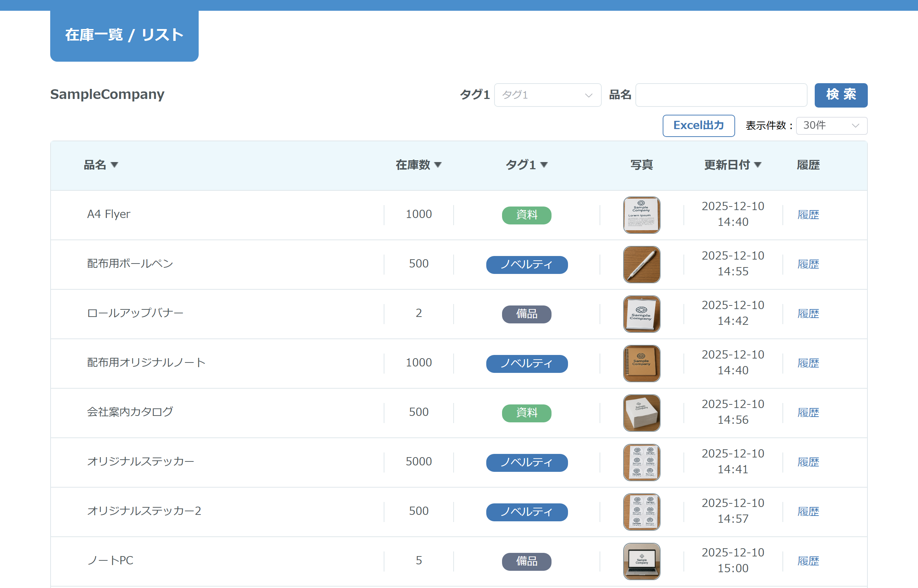Select the 会社案内カタログ item name
Screen dimensions: 918x588
click(130, 412)
